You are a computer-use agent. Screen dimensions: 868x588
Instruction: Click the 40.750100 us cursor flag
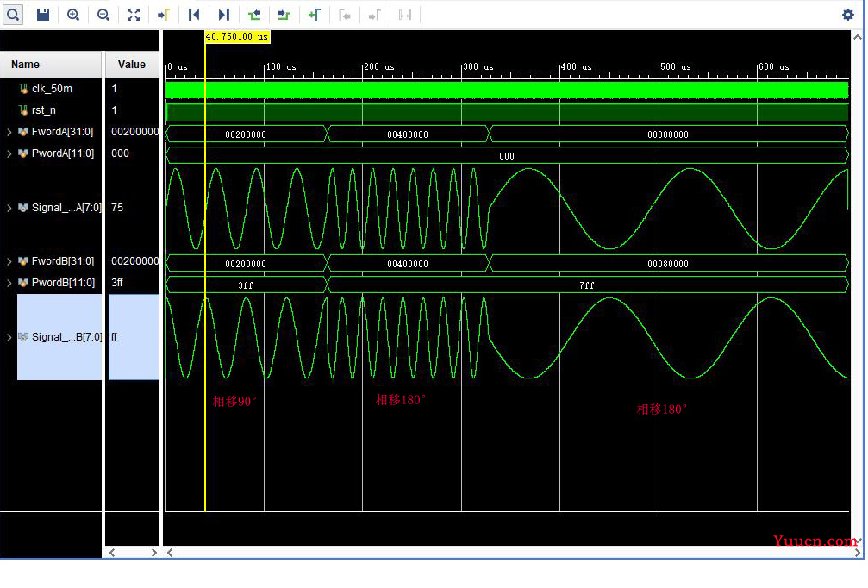(237, 36)
